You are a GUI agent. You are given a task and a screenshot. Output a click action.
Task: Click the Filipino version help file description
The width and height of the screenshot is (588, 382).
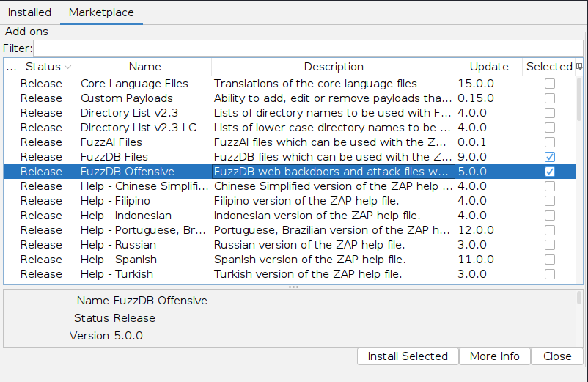coord(334,201)
